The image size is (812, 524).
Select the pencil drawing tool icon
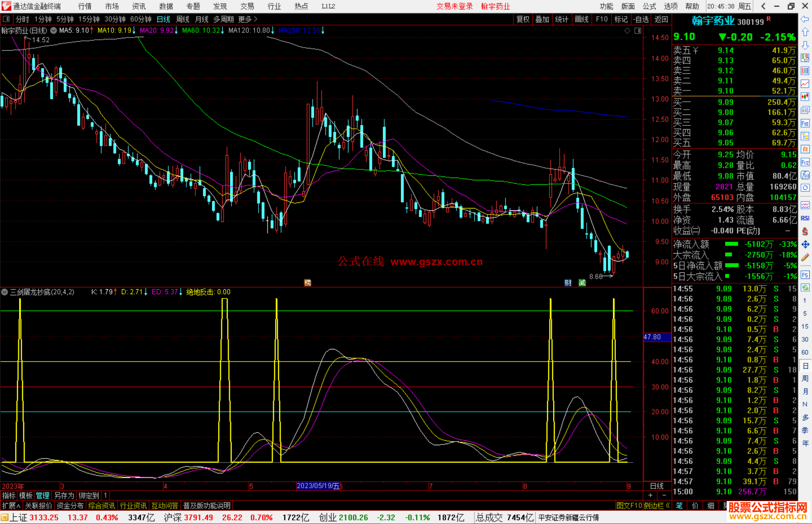[805, 257]
